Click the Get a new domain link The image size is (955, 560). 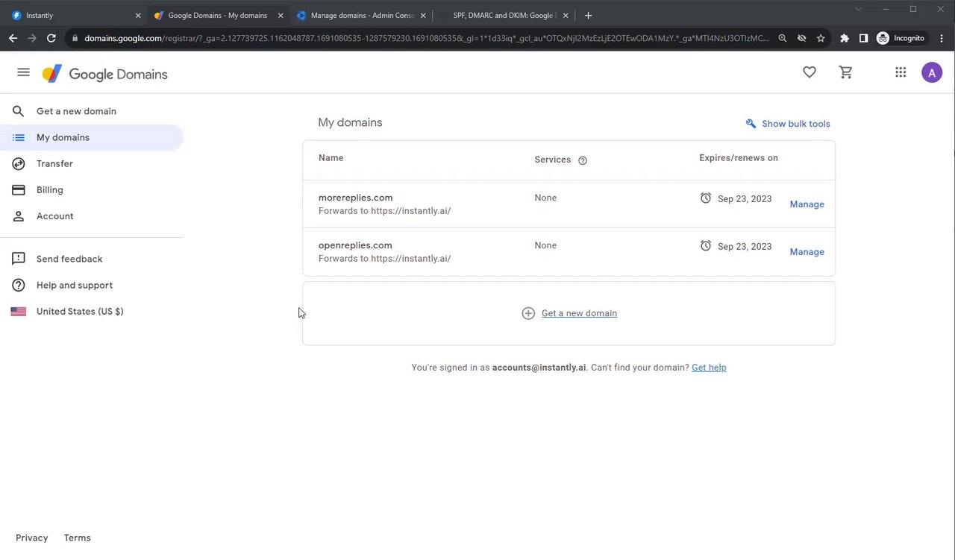click(579, 313)
